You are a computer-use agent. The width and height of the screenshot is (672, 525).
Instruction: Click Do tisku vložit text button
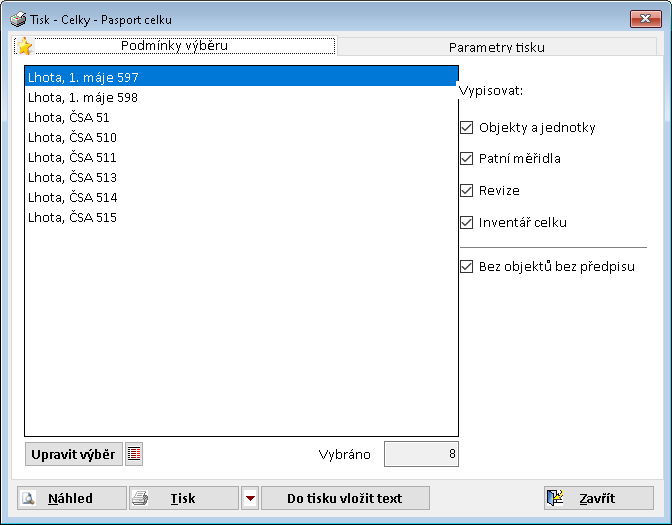tap(345, 498)
